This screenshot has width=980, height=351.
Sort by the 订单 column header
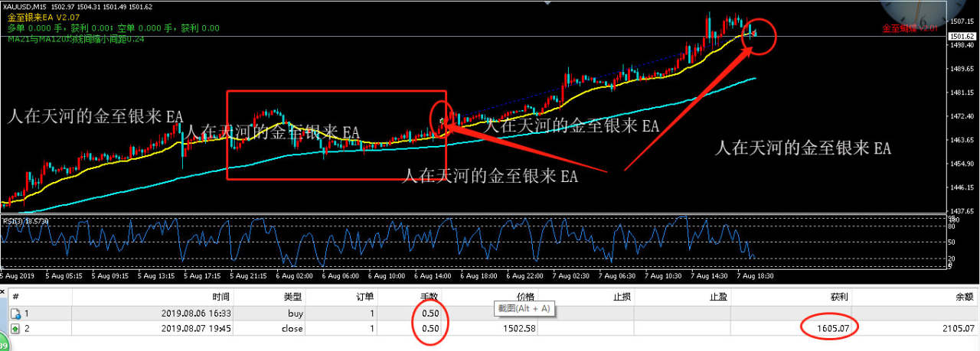365,297
